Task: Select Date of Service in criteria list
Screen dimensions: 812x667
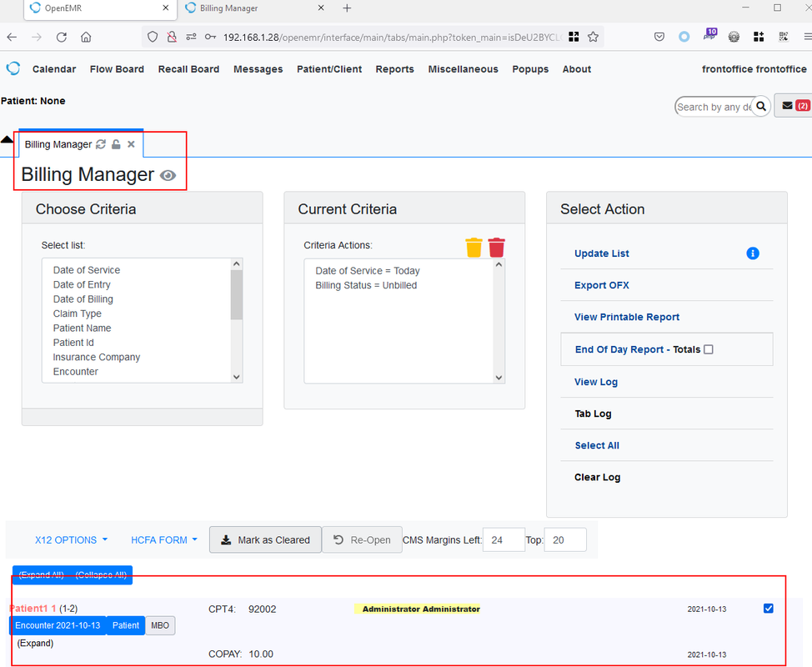Action: (87, 270)
